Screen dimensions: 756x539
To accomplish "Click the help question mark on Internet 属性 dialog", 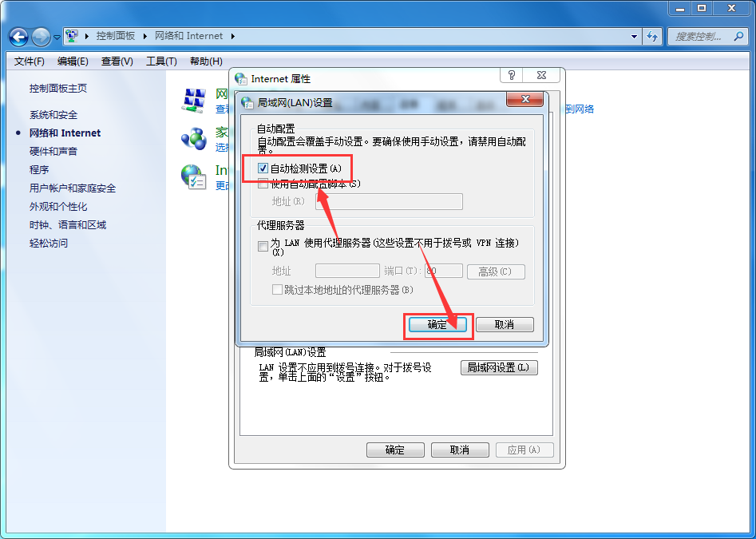I will (510, 75).
